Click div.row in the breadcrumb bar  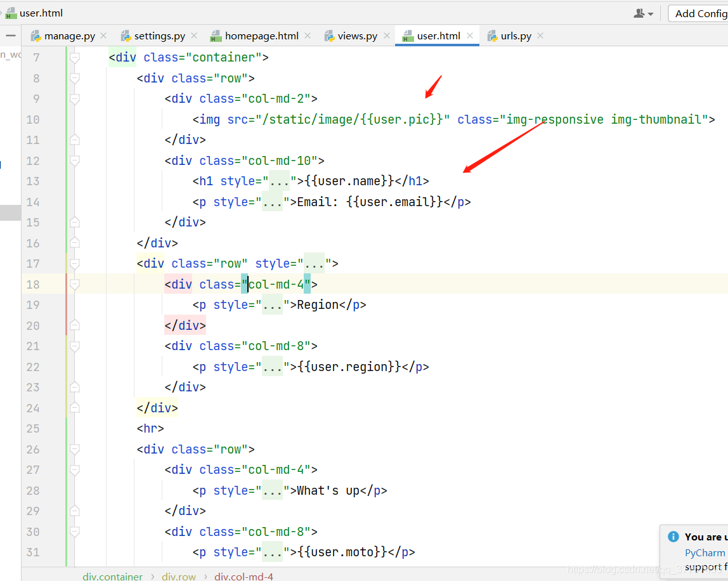click(179, 577)
